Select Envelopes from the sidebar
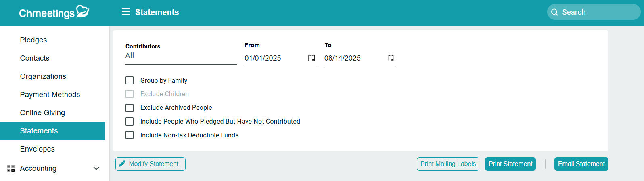The image size is (644, 181). [x=38, y=149]
